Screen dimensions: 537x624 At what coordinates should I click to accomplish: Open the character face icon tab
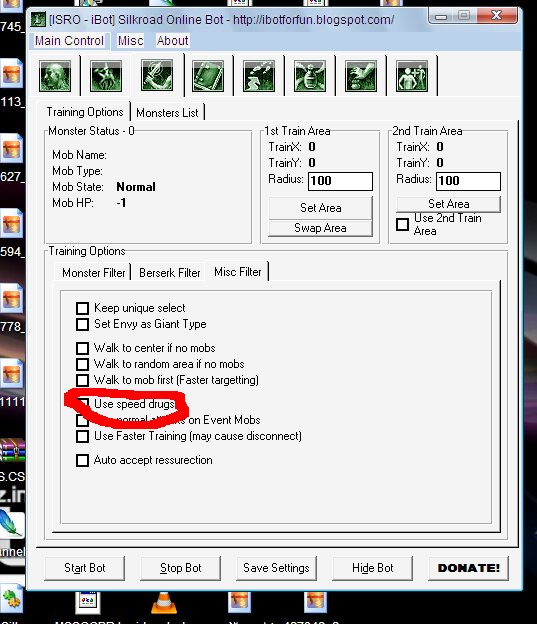click(55, 76)
